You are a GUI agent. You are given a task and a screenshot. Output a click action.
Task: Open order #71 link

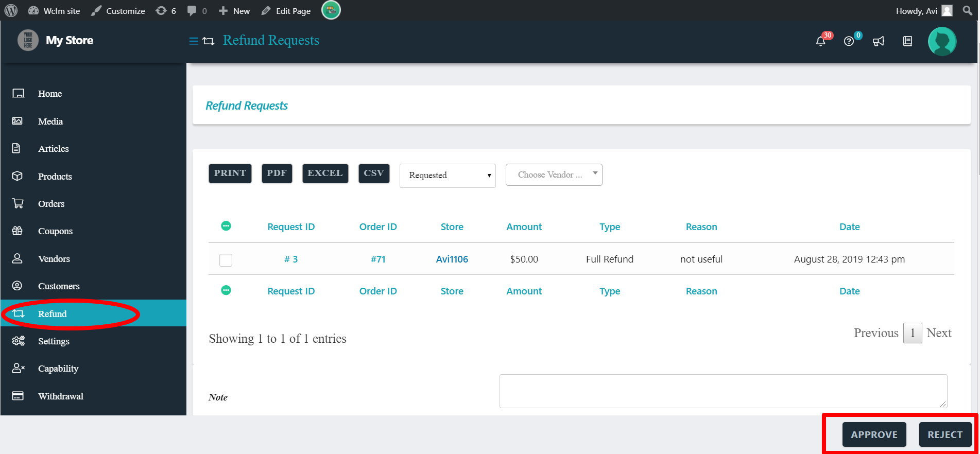(378, 259)
